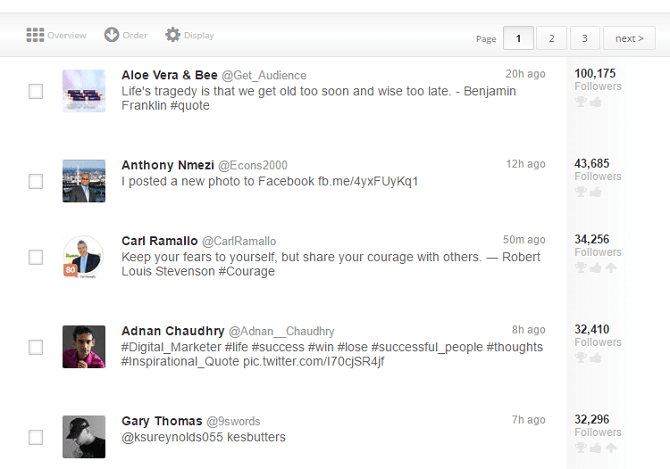The width and height of the screenshot is (670, 469).
Task: Click the 7h ago timestamp
Action: pyautogui.click(x=529, y=420)
